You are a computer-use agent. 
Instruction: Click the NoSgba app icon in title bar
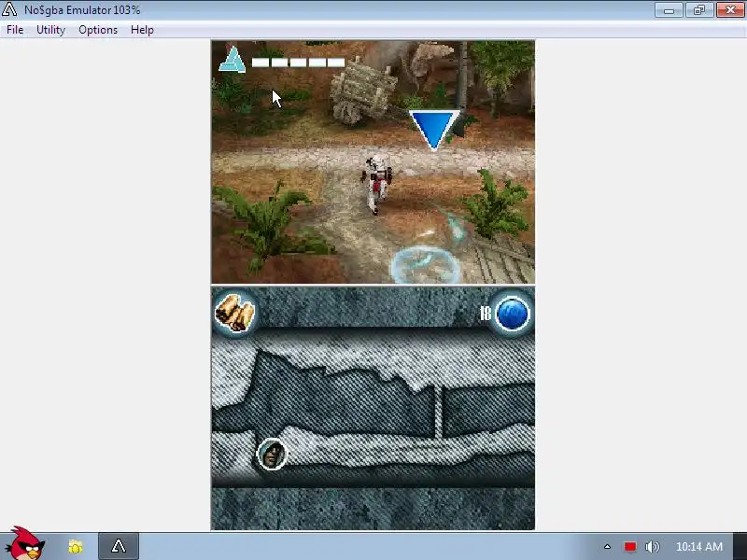pos(9,9)
